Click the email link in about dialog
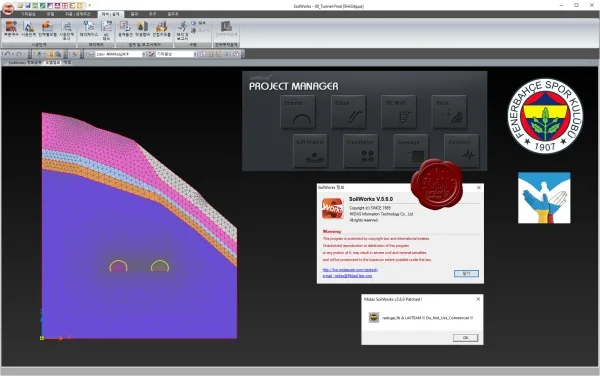 347,276
